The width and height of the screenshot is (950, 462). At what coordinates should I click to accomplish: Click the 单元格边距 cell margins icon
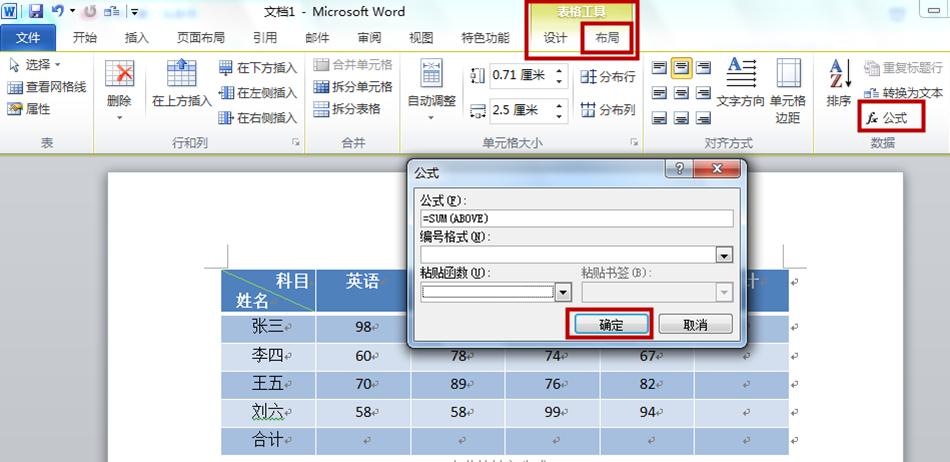tap(788, 73)
